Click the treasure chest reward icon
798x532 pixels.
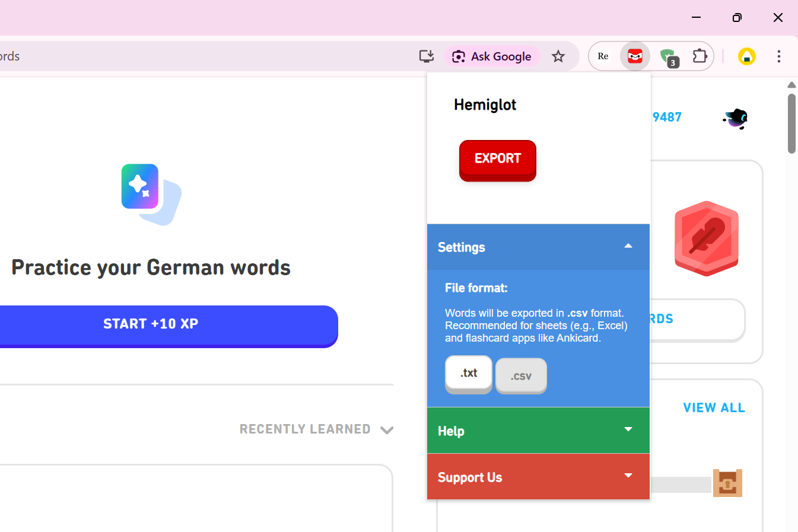727,483
